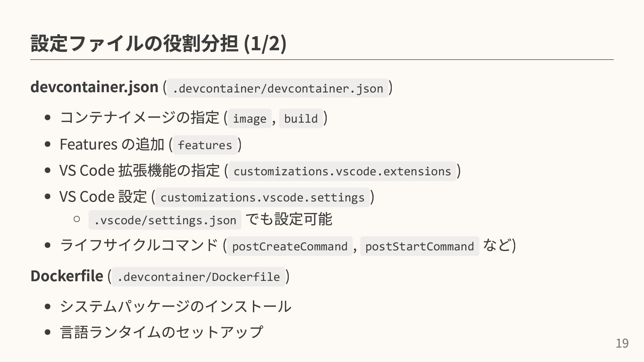Click the システムパッケージのインストール bullet text
This screenshot has width=644, height=362.
coord(175,306)
